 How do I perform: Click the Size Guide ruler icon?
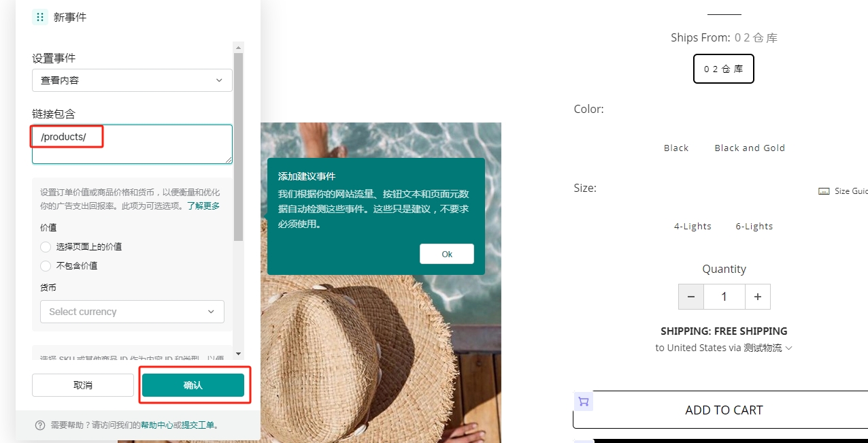[x=824, y=192]
